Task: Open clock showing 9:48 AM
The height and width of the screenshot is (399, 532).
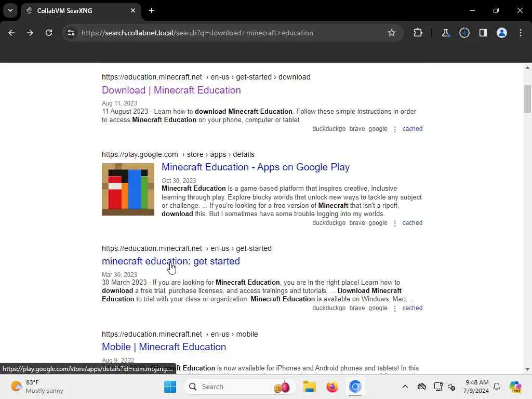Action: click(476, 387)
